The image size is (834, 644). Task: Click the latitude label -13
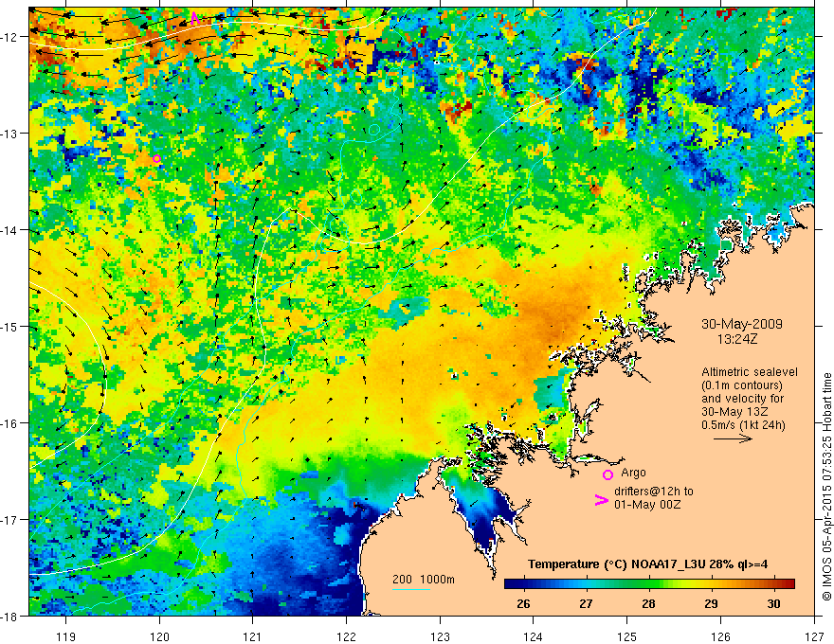pos(9,134)
